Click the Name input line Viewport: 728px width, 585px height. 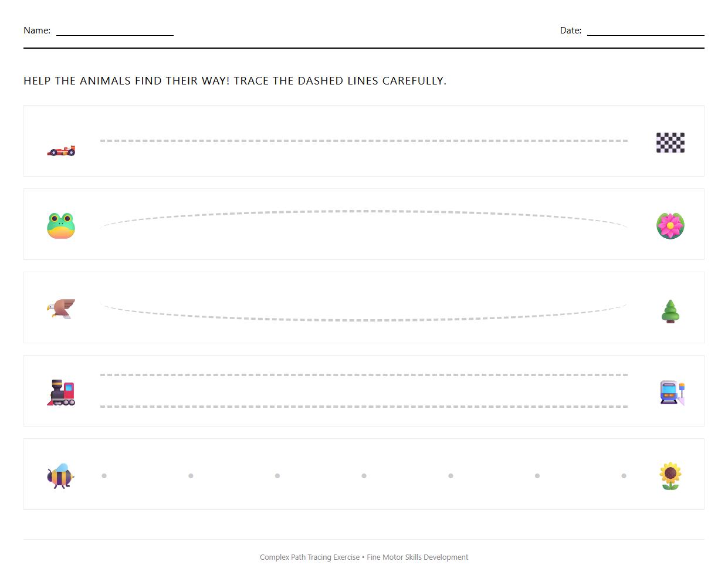[115, 31]
